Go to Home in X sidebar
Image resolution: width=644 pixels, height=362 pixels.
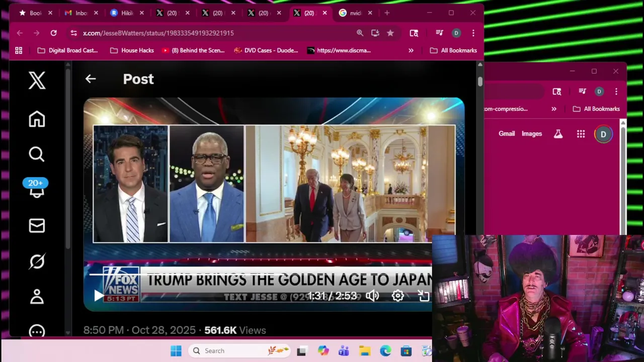37,119
